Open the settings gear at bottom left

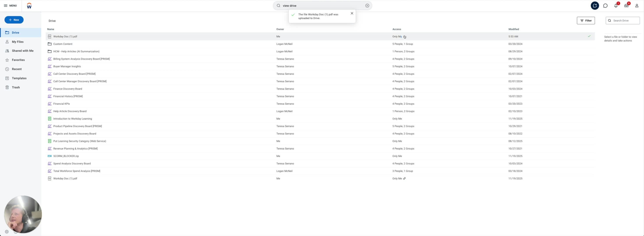pyautogui.click(x=7, y=231)
